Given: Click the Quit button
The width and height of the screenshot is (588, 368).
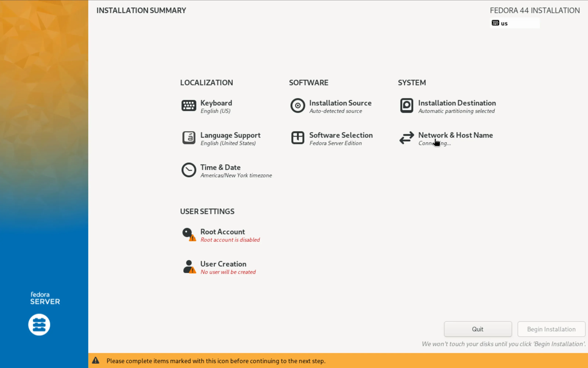Looking at the screenshot, I should coord(478,329).
